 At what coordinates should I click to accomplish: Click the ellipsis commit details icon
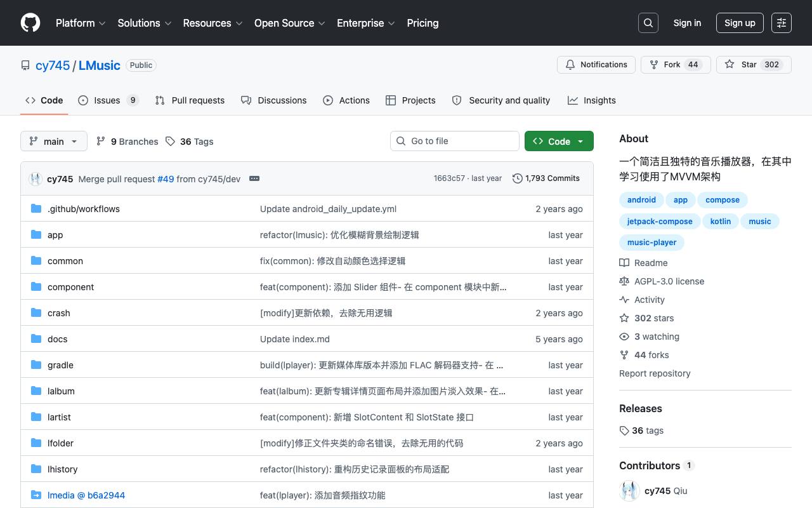click(x=254, y=178)
